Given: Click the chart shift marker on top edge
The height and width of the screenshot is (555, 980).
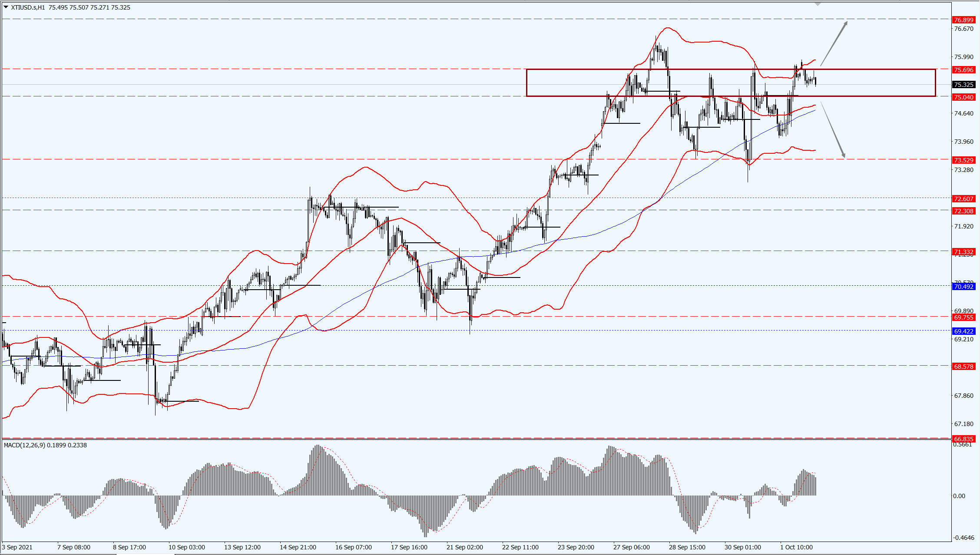Looking at the screenshot, I should [818, 4].
